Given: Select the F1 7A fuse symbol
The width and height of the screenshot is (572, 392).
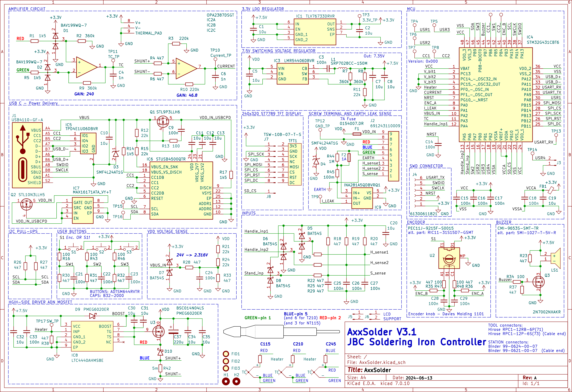Looking at the screenshot, I should [x=357, y=134].
